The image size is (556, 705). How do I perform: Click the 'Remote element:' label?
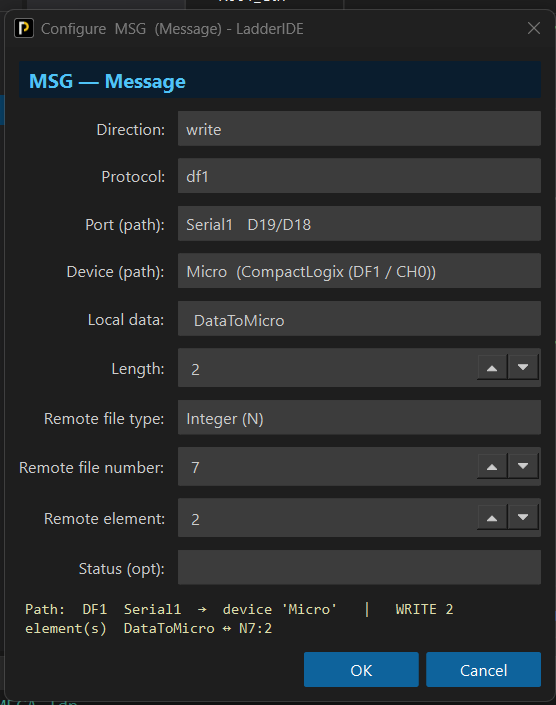104,518
